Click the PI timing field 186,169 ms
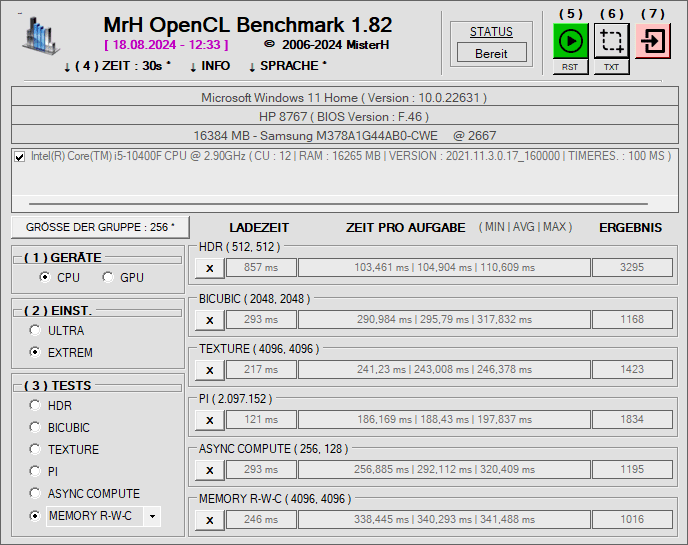Screen dimensions: 688x545 coord(444,419)
